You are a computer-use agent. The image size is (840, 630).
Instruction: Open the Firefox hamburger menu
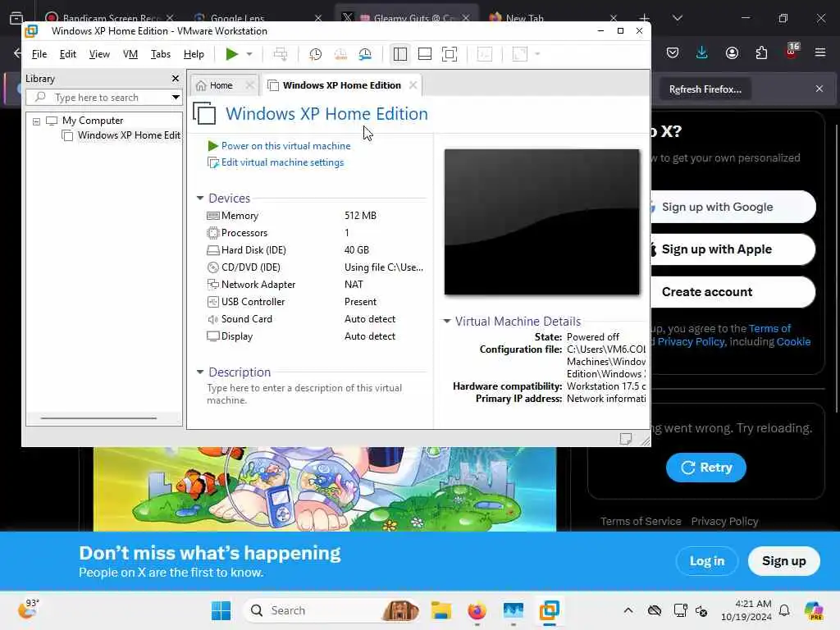820,52
